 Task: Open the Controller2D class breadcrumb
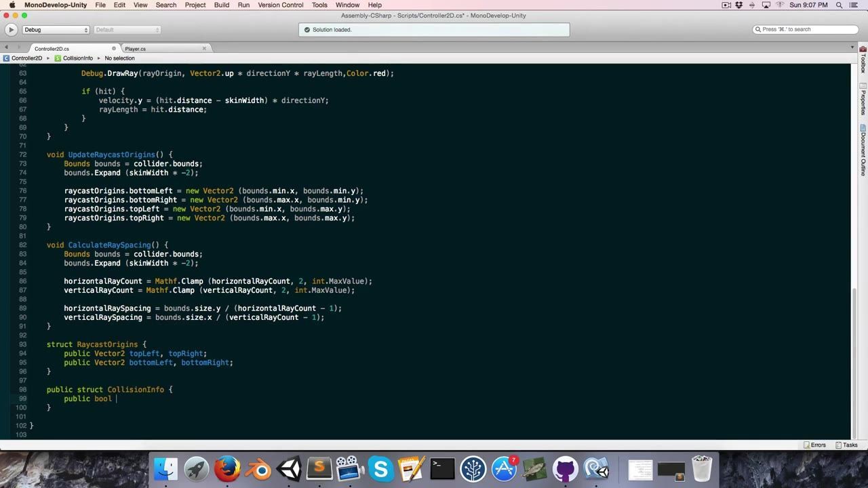[22, 58]
